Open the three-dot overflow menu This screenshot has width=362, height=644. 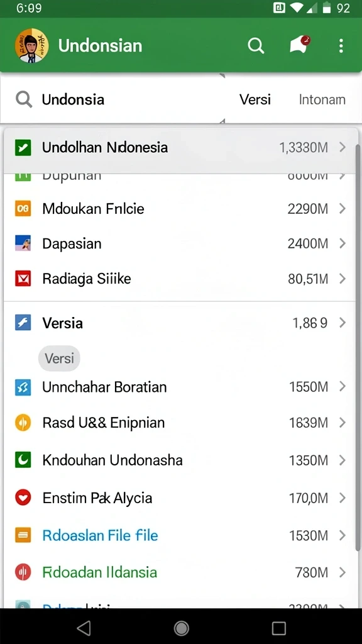click(x=341, y=46)
